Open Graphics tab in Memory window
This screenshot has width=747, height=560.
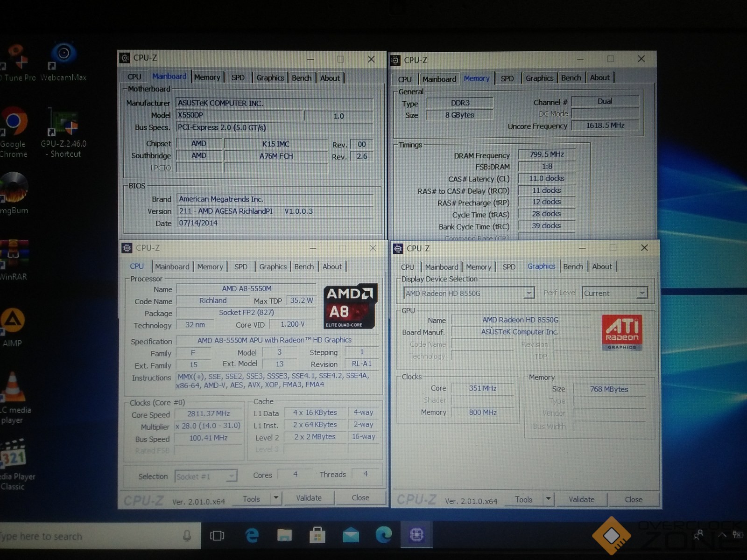point(539,78)
